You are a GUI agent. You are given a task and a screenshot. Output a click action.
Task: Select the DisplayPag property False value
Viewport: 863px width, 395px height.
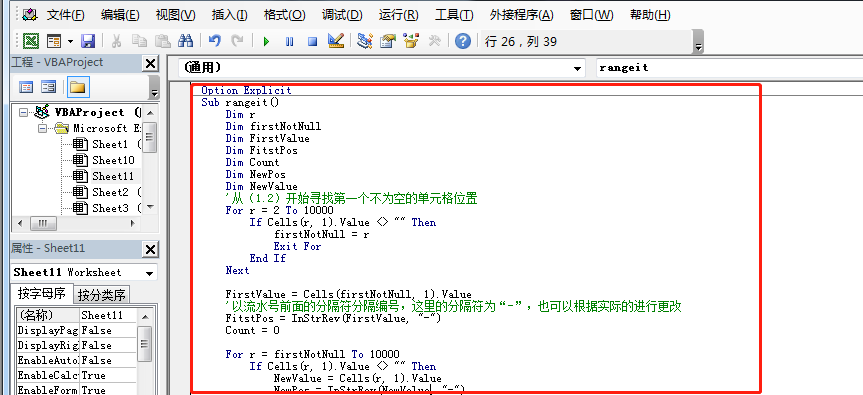108,331
